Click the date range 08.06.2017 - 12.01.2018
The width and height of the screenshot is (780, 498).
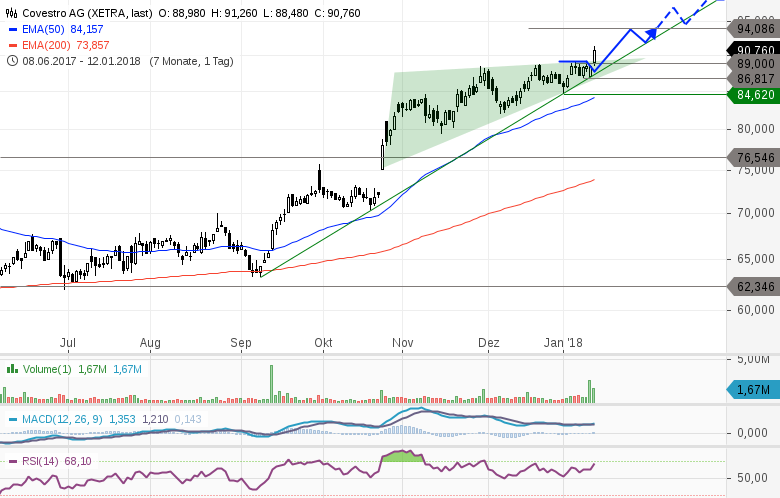click(x=81, y=61)
